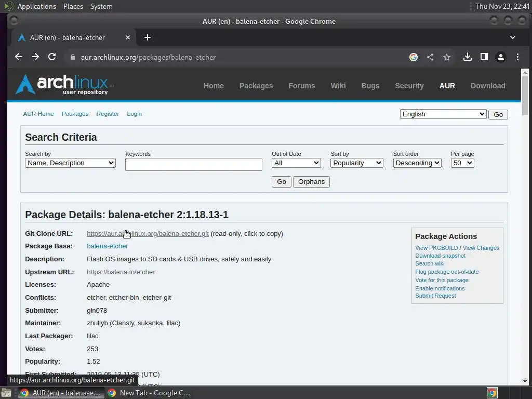The height and width of the screenshot is (399, 532).
Task: Reload the AUR page
Action: [x=52, y=57]
